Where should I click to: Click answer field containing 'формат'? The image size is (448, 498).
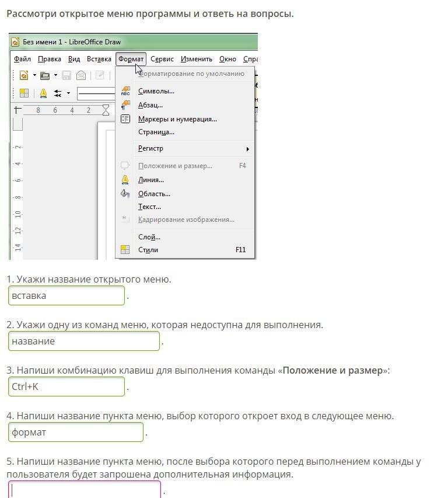point(75,432)
